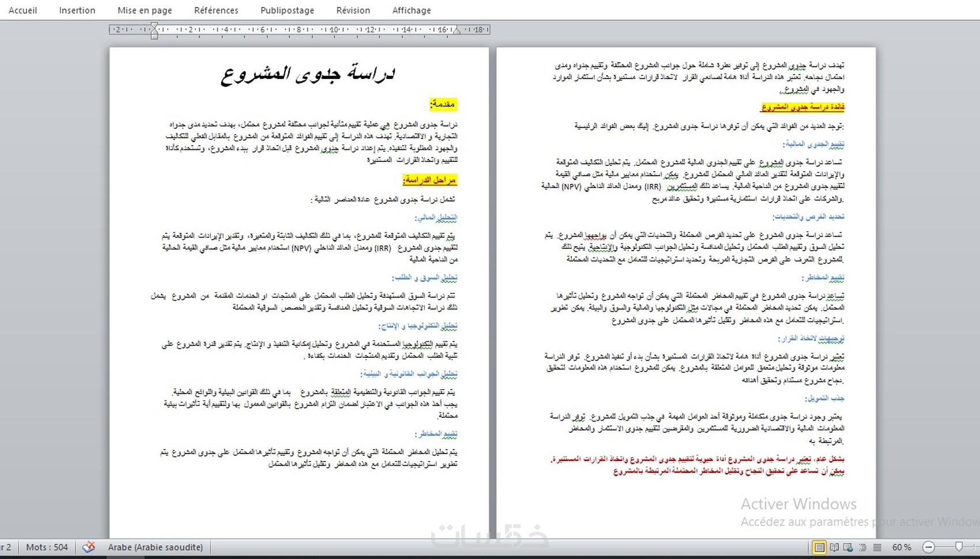This screenshot has width=980, height=559.
Task: Click the first-page blue heading تقييم المخاطر
Action: pos(436,433)
